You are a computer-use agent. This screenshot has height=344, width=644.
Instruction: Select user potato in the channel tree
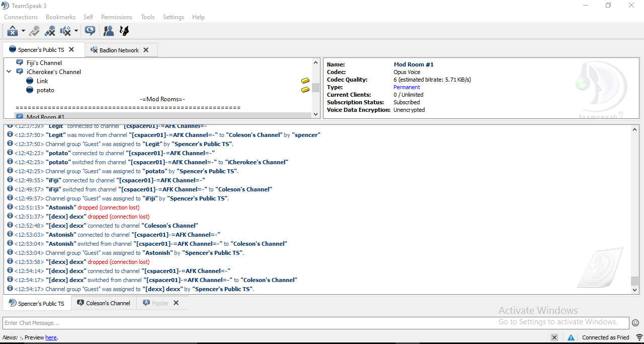point(45,90)
